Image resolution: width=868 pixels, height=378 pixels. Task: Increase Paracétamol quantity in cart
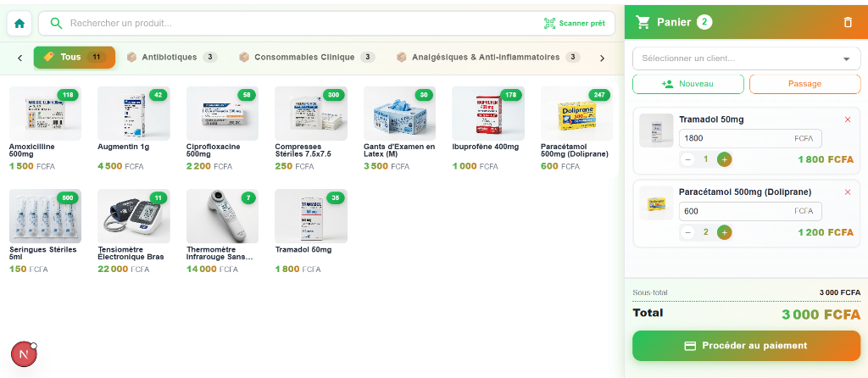pyautogui.click(x=724, y=232)
